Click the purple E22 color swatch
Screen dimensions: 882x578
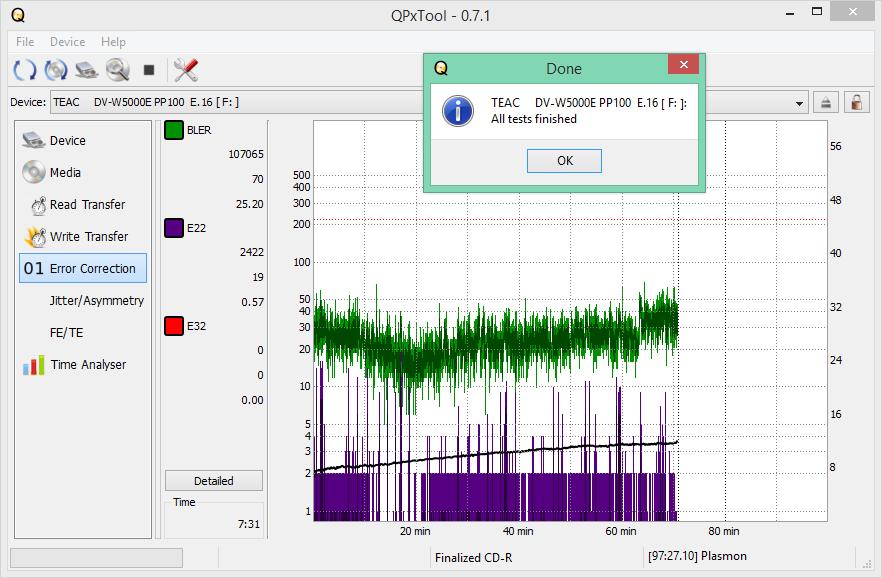click(x=174, y=228)
